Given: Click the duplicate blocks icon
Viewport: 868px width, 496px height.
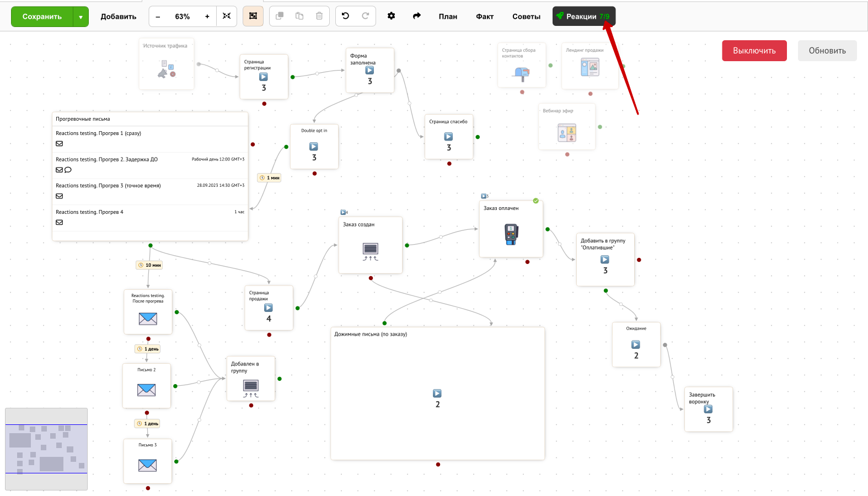Looking at the screenshot, I should click(x=280, y=16).
